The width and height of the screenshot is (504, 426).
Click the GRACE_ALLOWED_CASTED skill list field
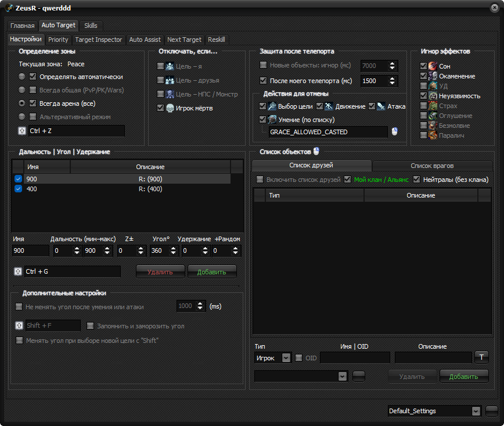(x=328, y=132)
